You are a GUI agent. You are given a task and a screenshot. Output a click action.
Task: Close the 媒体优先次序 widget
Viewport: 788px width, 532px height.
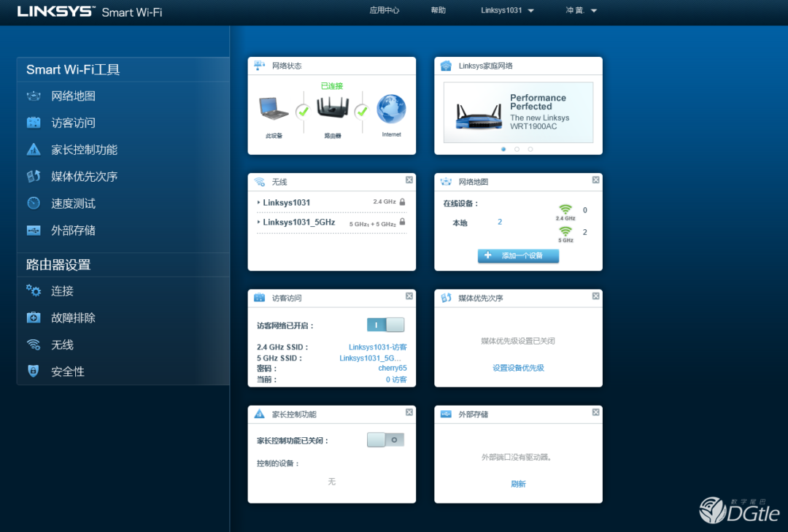coord(595,296)
